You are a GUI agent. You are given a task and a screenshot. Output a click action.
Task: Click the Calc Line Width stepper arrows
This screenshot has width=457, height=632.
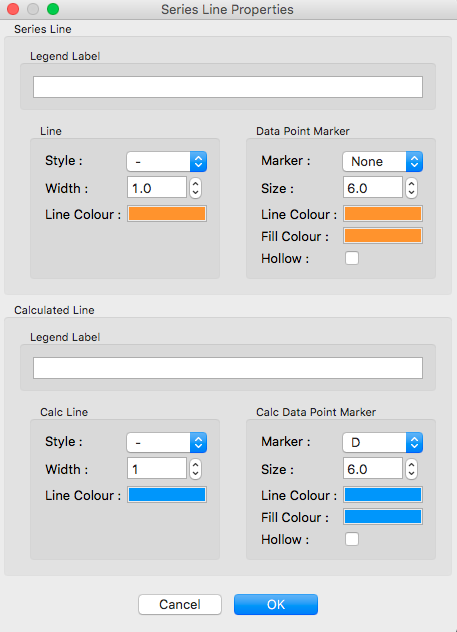point(195,469)
